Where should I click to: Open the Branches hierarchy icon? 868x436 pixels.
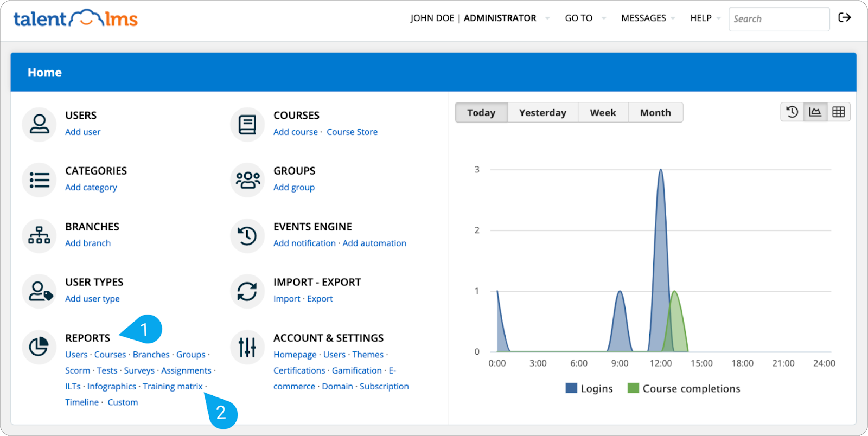click(x=39, y=236)
